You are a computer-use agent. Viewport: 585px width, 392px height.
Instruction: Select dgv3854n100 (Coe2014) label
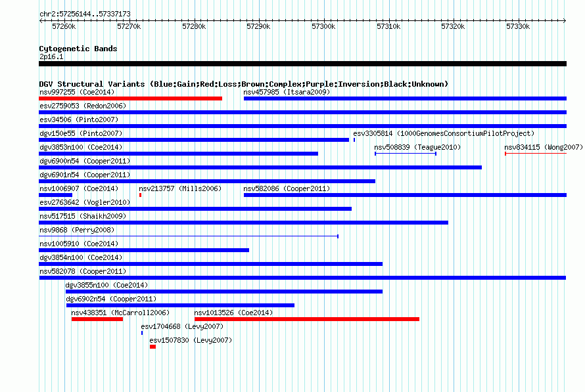point(81,257)
